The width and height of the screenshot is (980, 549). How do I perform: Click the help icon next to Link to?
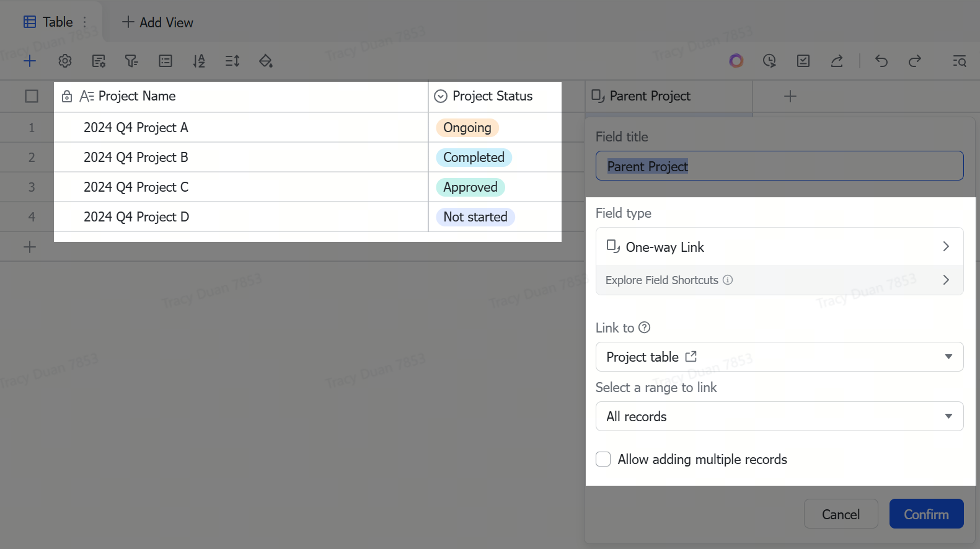pos(645,328)
